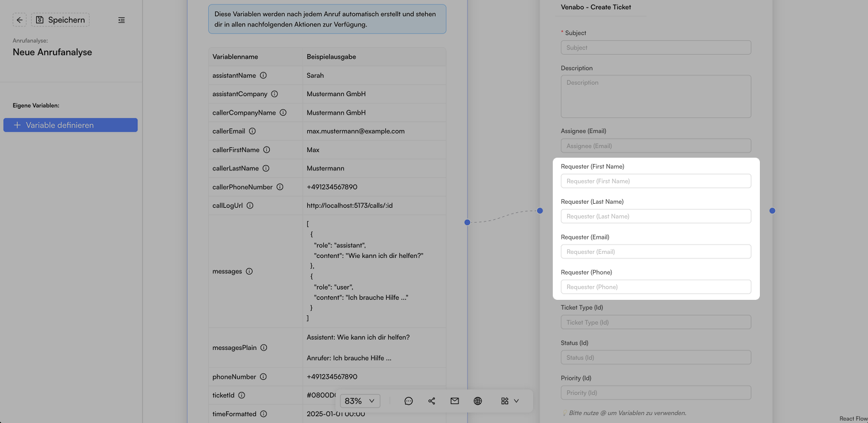Click the http://localhost:5173/calls/:id value
The height and width of the screenshot is (423, 868).
coord(350,205)
